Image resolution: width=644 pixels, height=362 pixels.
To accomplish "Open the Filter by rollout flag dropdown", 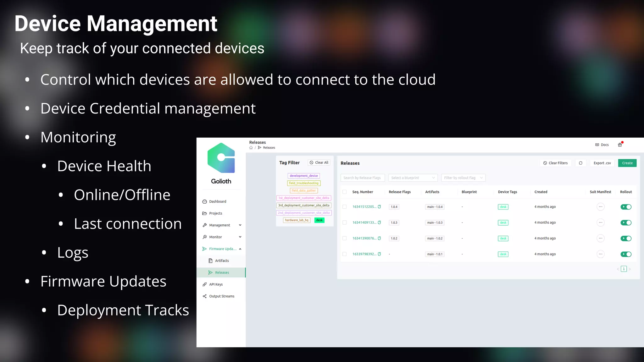I will tap(463, 178).
